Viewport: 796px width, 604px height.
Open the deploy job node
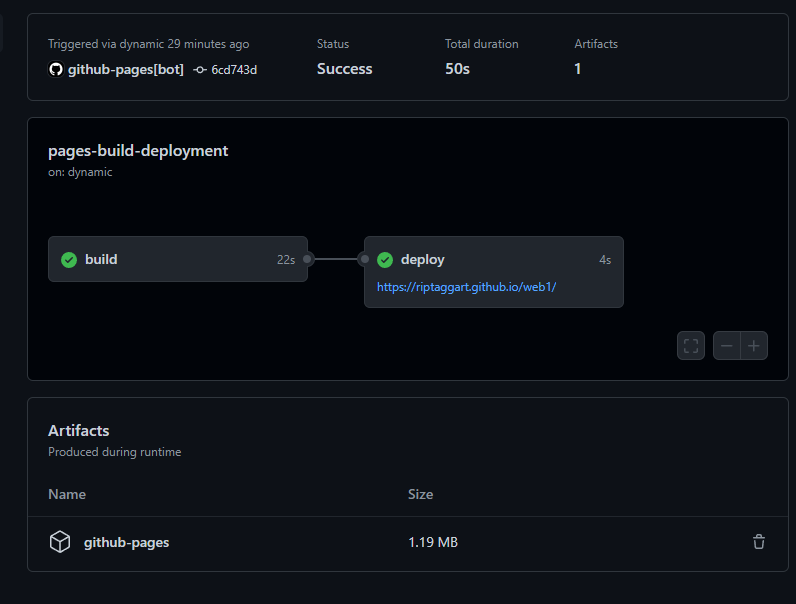493,272
